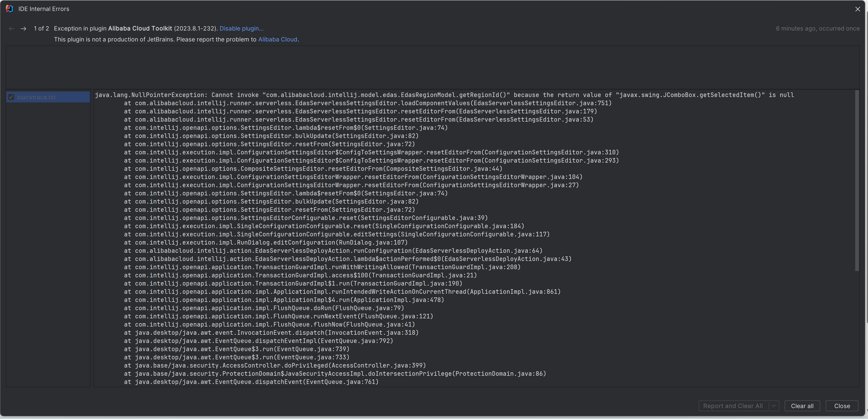This screenshot has width=868, height=419.
Task: Click the EdasServerlessSettingsEditor.java:751 stack line
Action: pos(367,103)
